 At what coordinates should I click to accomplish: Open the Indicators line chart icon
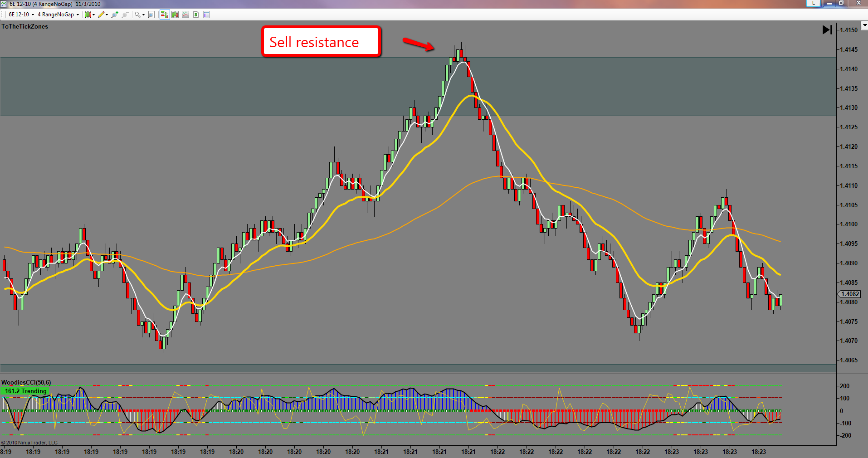tap(185, 15)
